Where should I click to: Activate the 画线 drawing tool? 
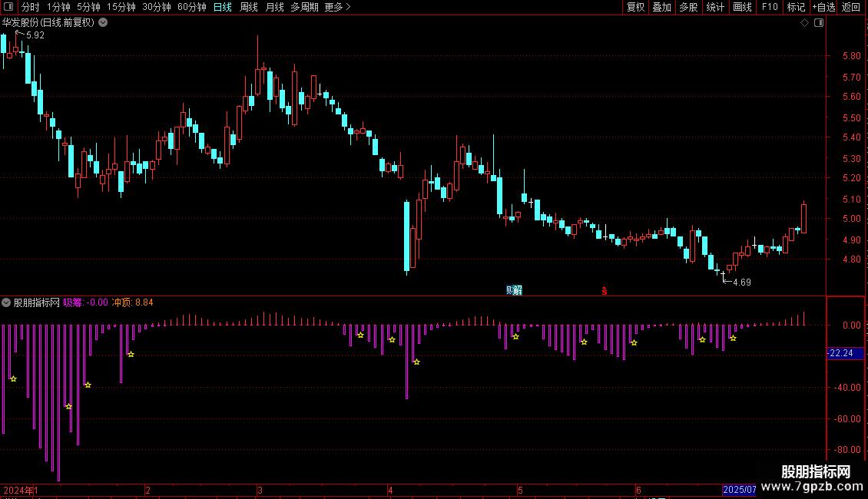742,7
